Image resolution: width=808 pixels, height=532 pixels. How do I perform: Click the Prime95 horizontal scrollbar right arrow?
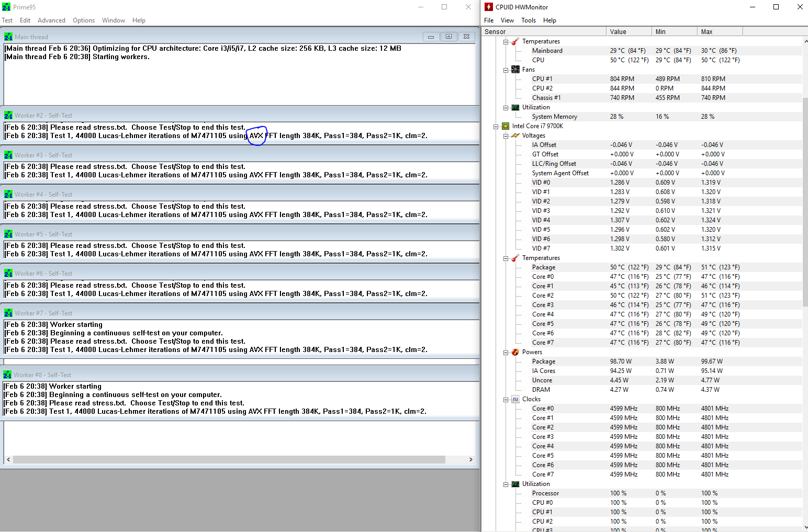pos(470,459)
